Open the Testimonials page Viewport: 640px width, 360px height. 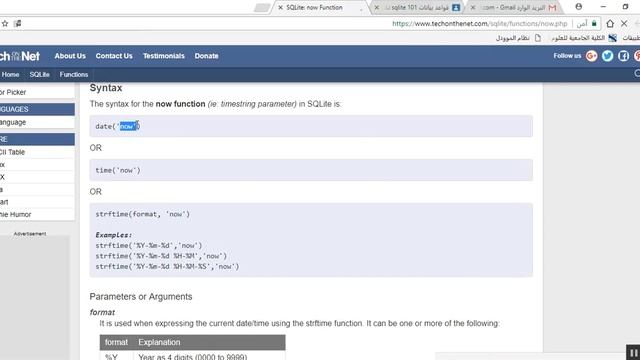pyautogui.click(x=164, y=56)
